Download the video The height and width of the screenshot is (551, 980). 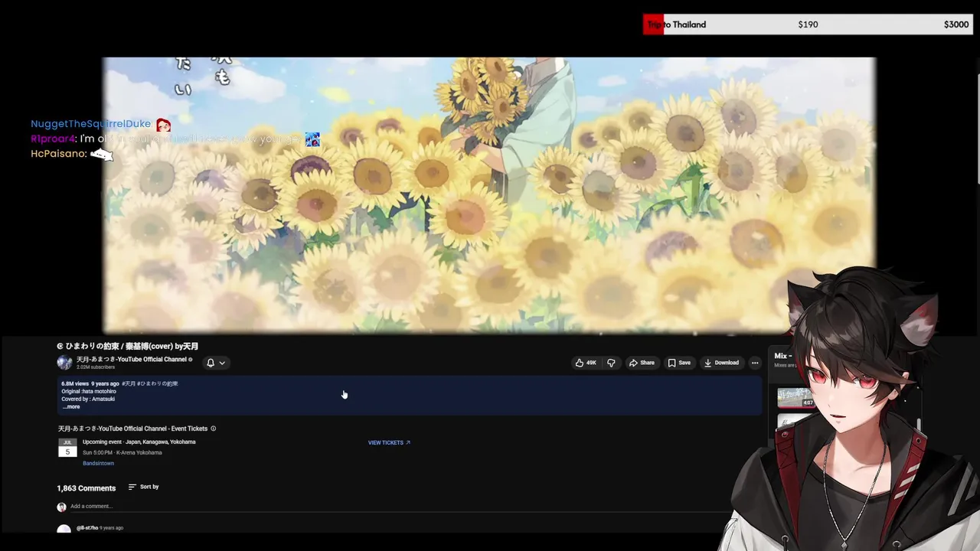click(x=722, y=363)
